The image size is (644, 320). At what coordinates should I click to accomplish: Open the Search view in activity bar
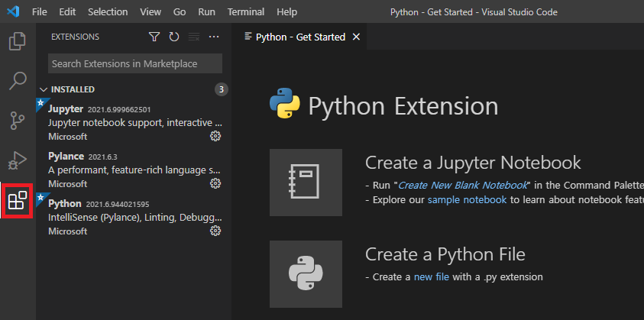click(18, 81)
